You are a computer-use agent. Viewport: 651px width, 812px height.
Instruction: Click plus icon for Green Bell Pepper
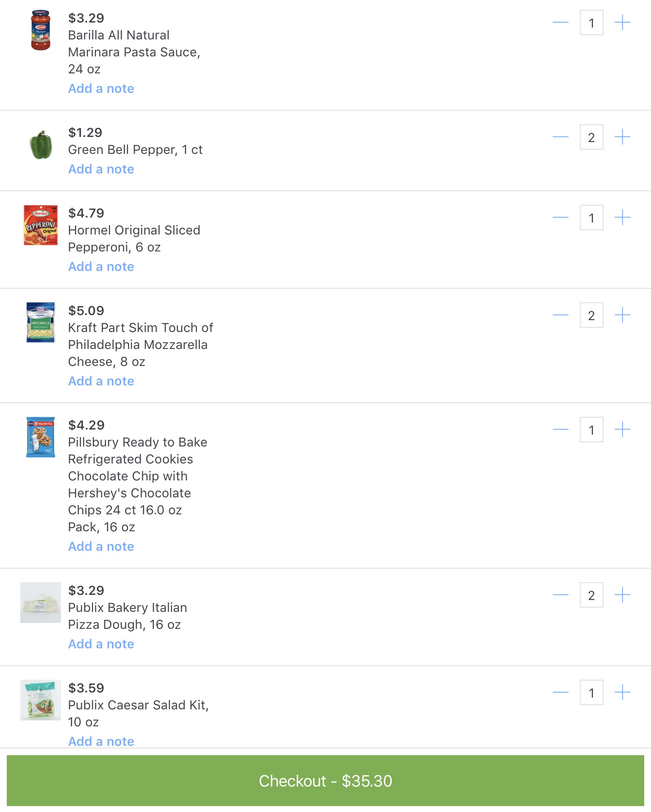622,137
